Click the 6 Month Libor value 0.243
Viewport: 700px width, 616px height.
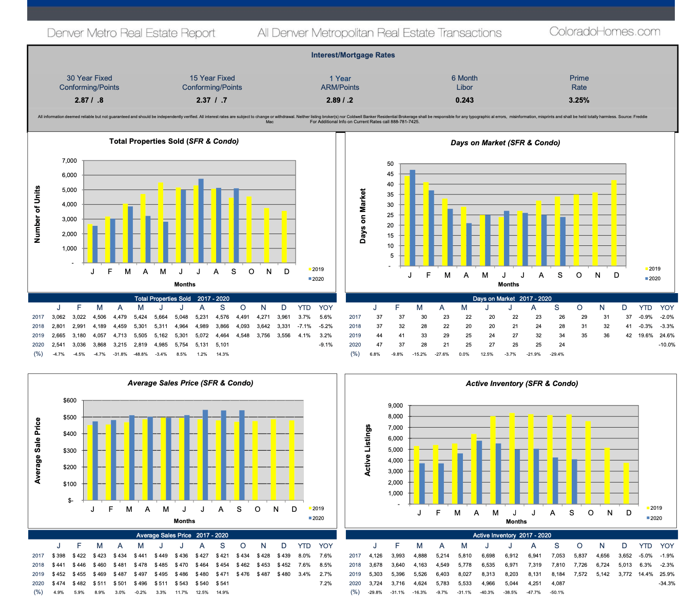464,100
